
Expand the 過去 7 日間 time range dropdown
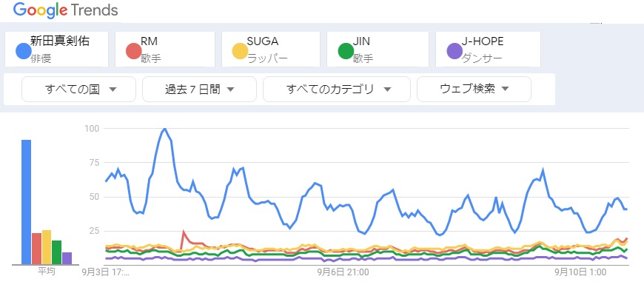(199, 90)
